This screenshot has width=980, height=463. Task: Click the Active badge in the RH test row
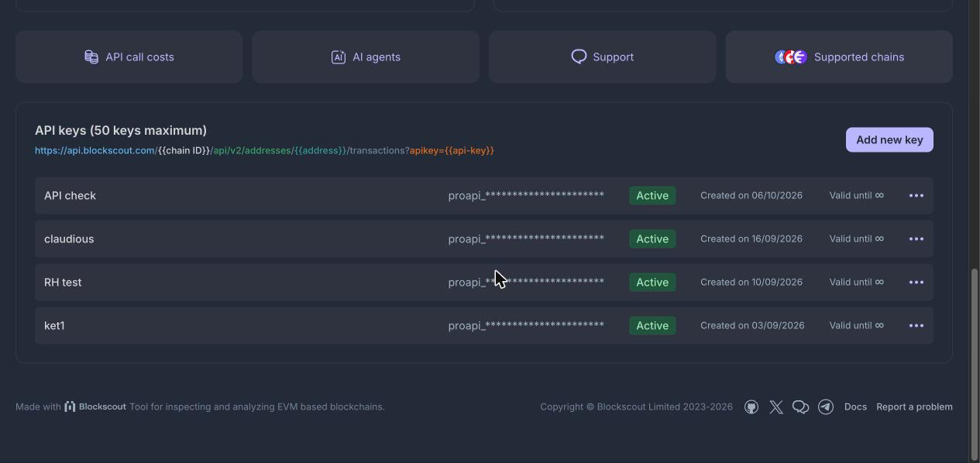(x=652, y=282)
